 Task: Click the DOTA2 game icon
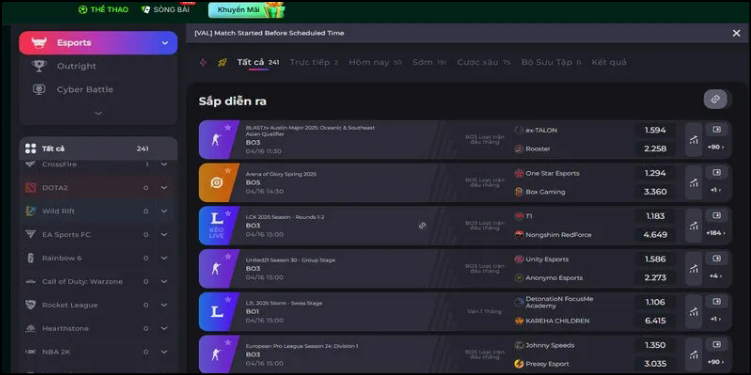31,188
